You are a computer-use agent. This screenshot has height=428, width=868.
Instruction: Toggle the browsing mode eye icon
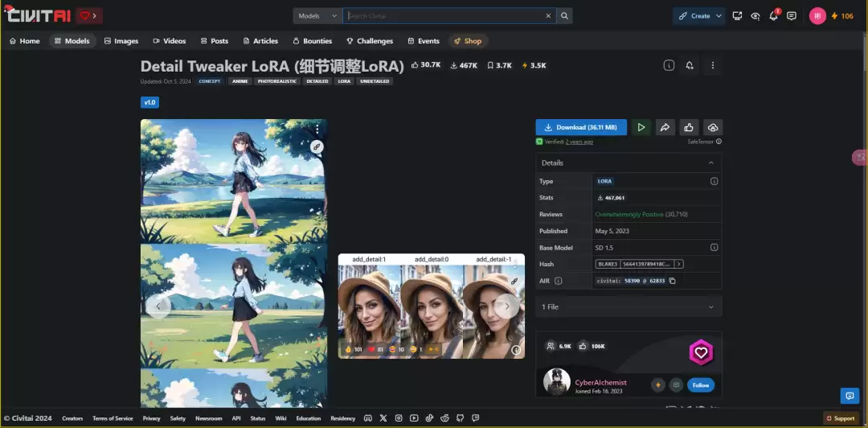pyautogui.click(x=755, y=15)
